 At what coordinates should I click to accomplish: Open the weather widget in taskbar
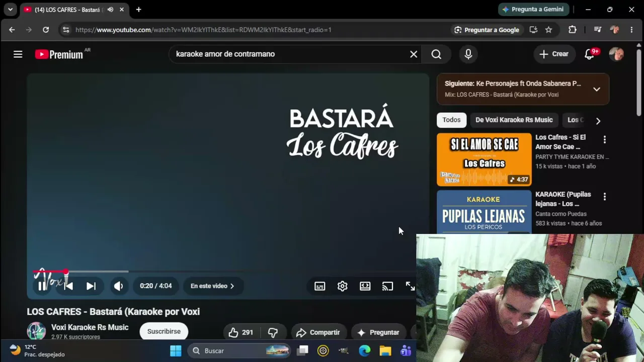[x=37, y=351]
